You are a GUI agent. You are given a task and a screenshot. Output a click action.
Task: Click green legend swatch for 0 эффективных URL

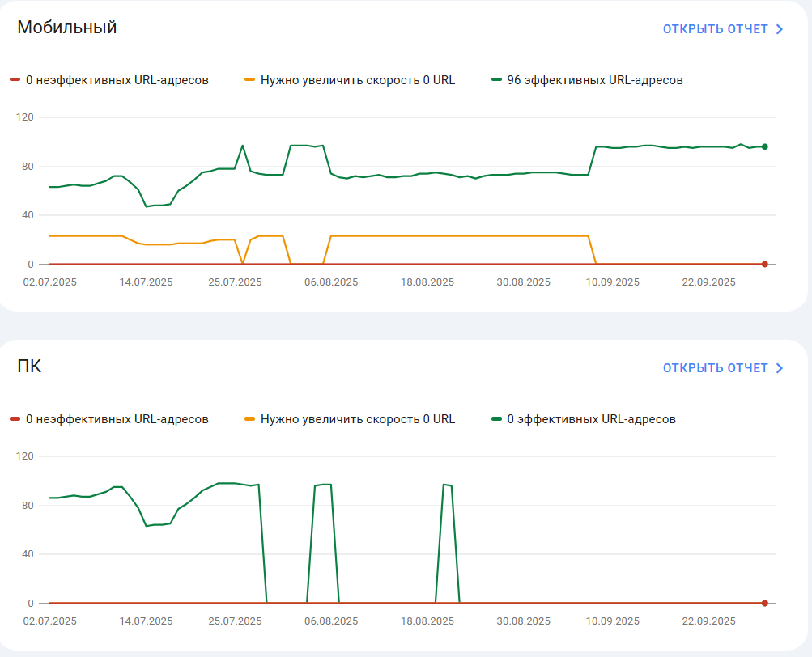coord(496,419)
